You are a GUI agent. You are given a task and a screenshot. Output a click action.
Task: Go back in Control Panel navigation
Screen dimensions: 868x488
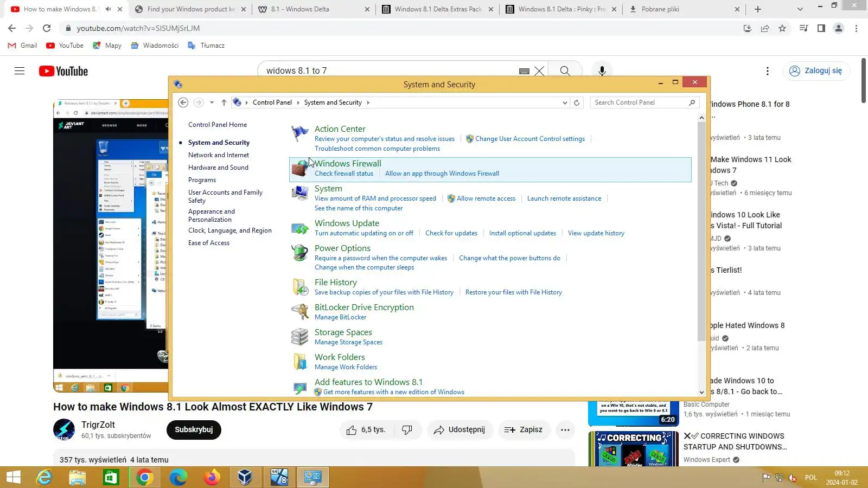click(183, 102)
